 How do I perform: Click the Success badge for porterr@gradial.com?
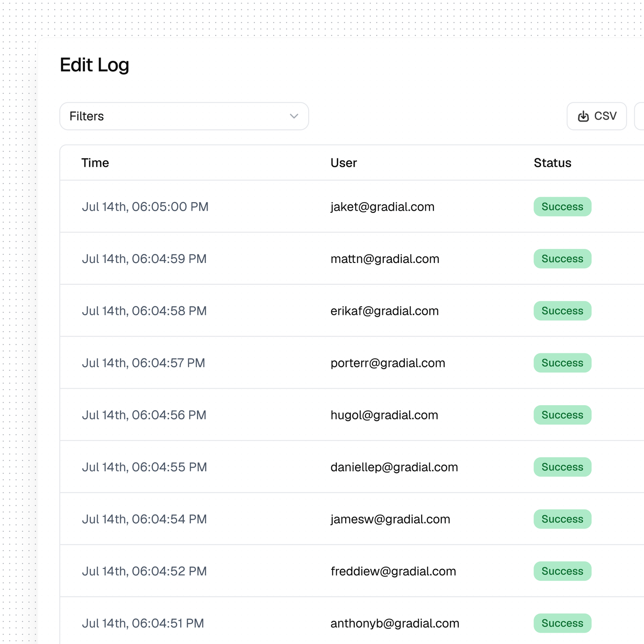coord(563,363)
